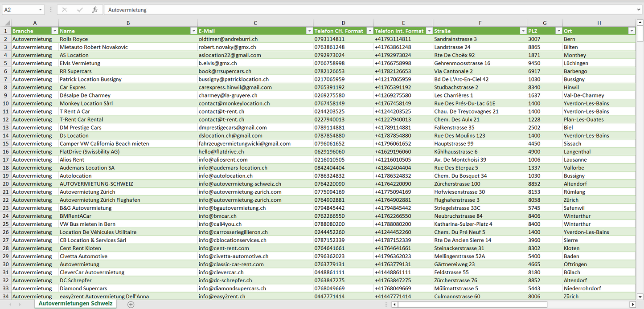Open the Name column filter dropdown
Viewport: 644px width, 309px height.
click(193, 31)
